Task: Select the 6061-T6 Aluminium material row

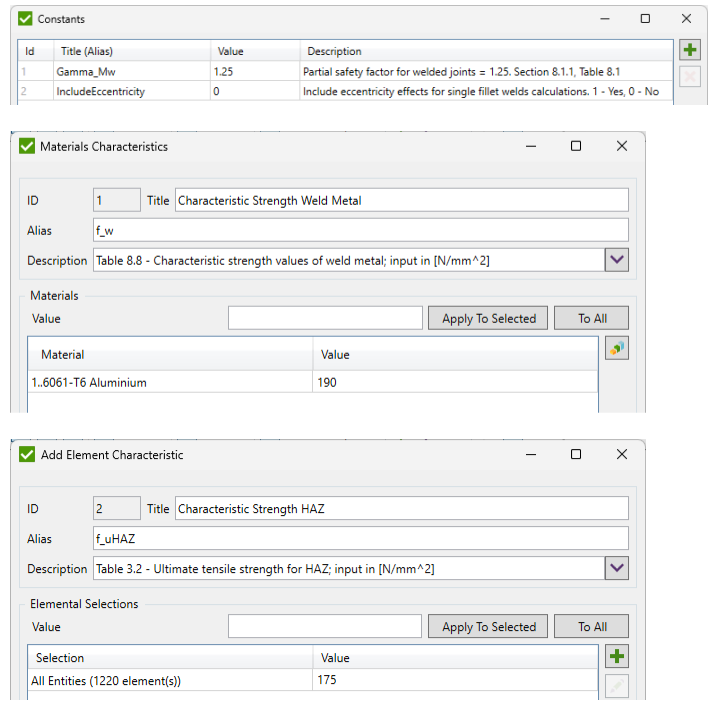Action: click(170, 382)
